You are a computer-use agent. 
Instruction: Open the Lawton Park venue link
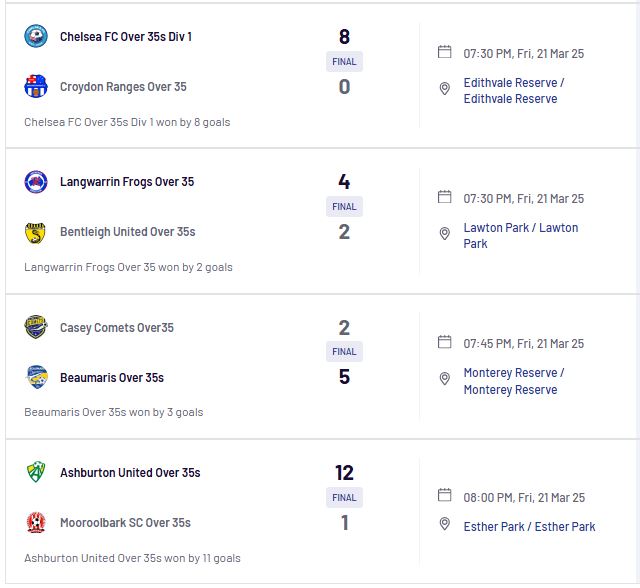click(x=521, y=235)
